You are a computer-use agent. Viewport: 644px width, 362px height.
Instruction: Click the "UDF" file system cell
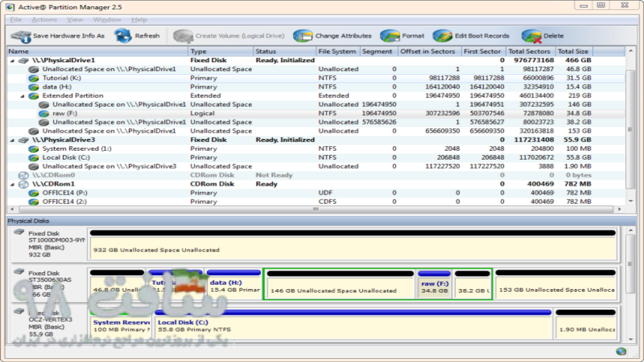pos(325,193)
